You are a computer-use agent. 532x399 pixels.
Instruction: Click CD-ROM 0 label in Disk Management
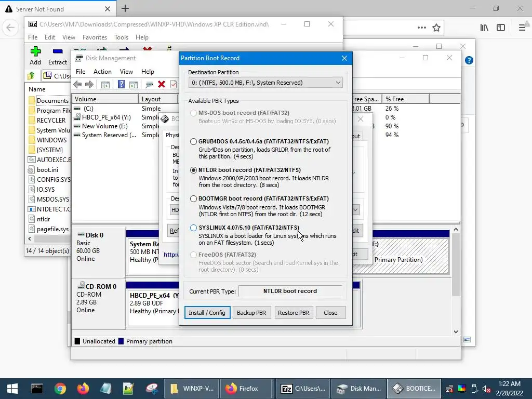[x=101, y=286]
